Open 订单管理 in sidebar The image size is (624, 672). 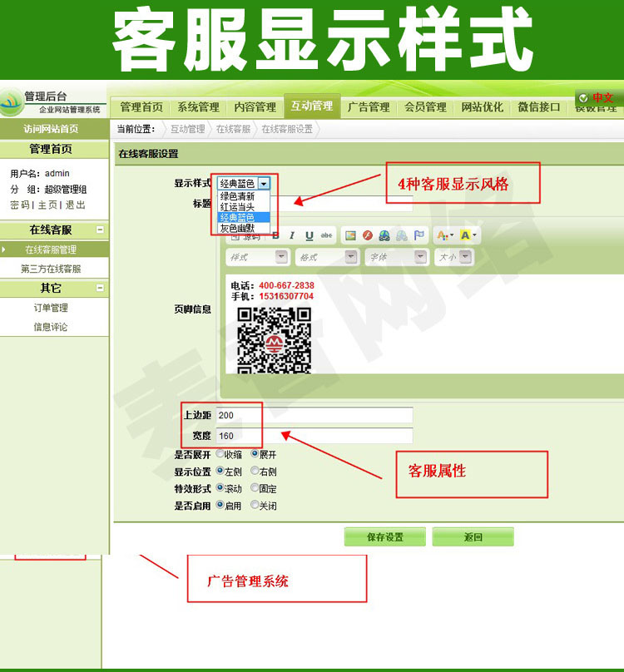pos(51,308)
